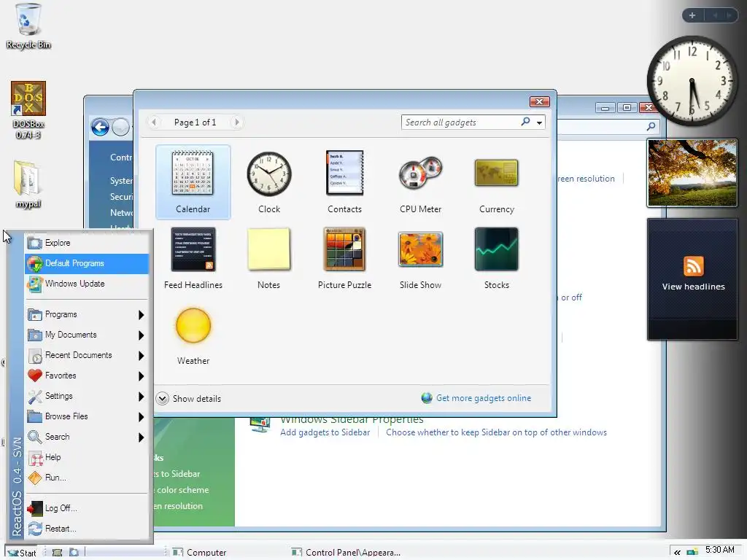
Task: Choose Log Off... in Start menu
Action: (87, 508)
